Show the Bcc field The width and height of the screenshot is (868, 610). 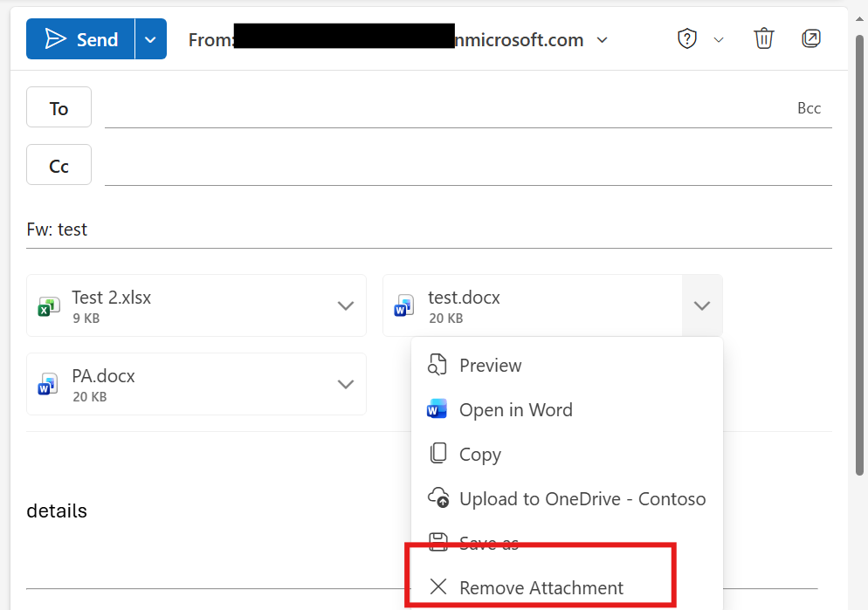[x=809, y=108]
